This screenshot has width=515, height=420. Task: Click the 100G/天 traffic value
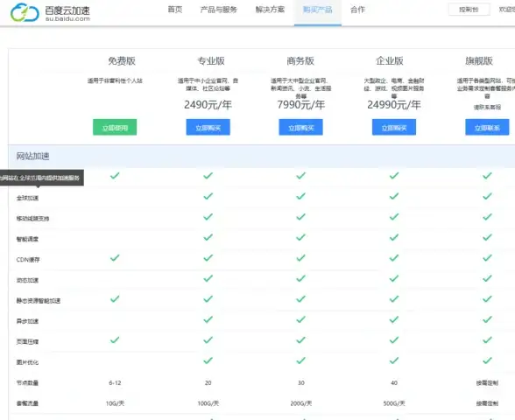pos(208,403)
